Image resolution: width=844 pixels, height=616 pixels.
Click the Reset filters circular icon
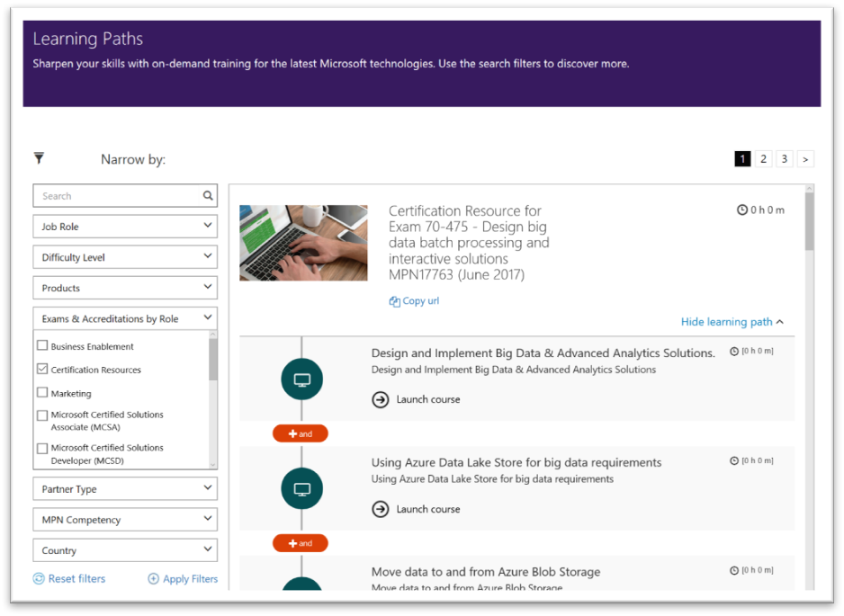click(x=39, y=579)
